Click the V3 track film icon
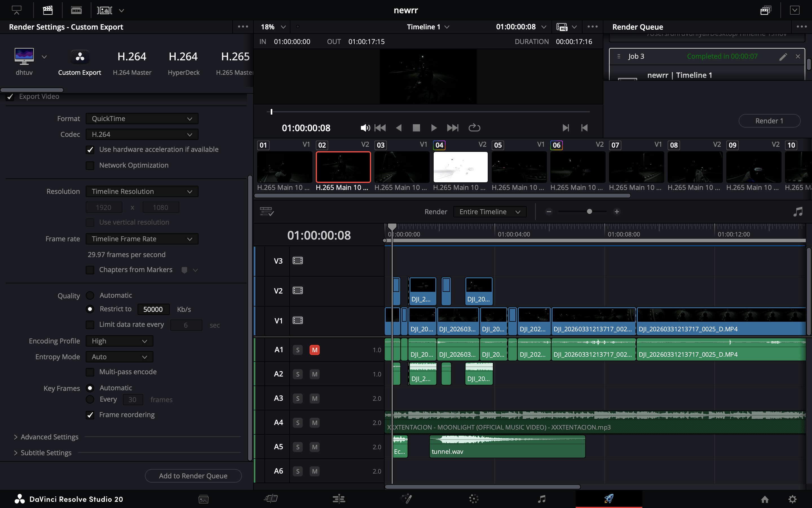812x508 pixels. pyautogui.click(x=298, y=261)
